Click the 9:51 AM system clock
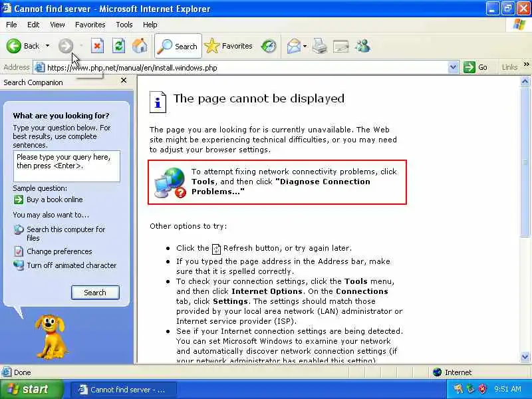This screenshot has width=532, height=399. point(507,389)
